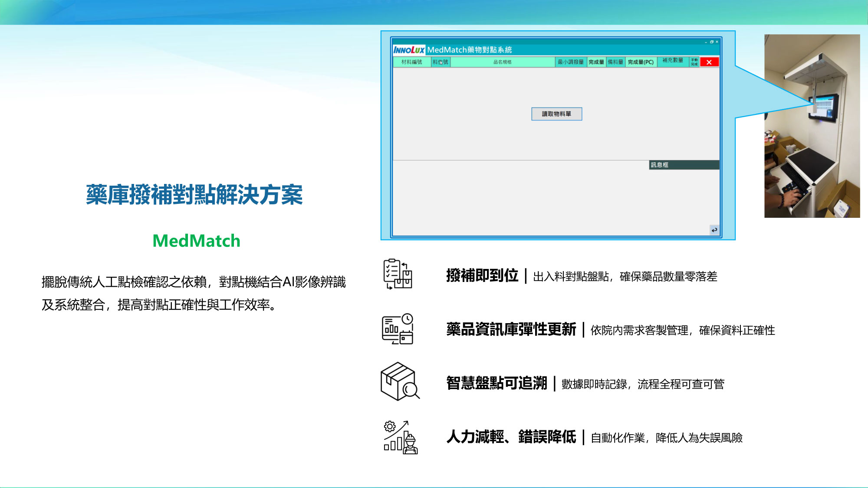Click the red X button in the header row
Screen dimensions: 868x488
[709, 62]
